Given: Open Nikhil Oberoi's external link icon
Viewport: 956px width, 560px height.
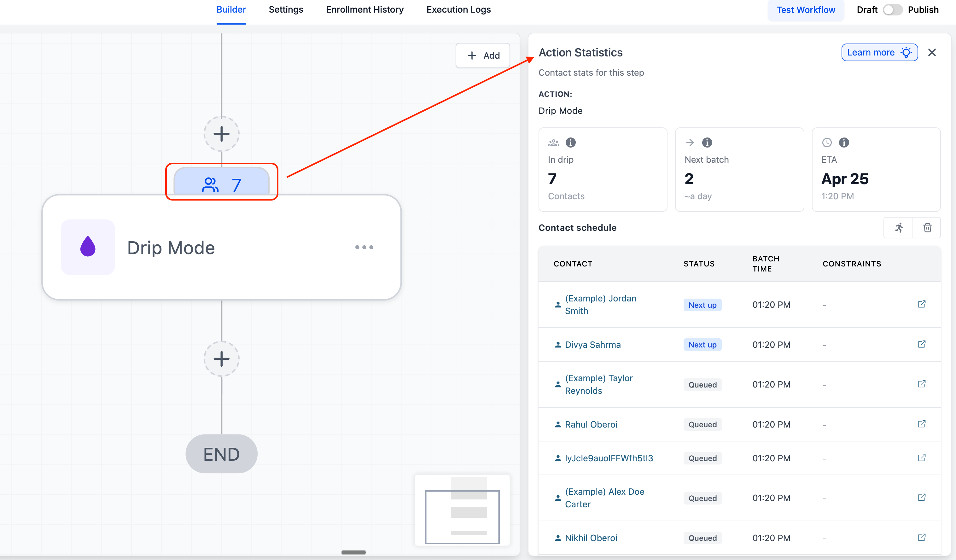Looking at the screenshot, I should 922,537.
